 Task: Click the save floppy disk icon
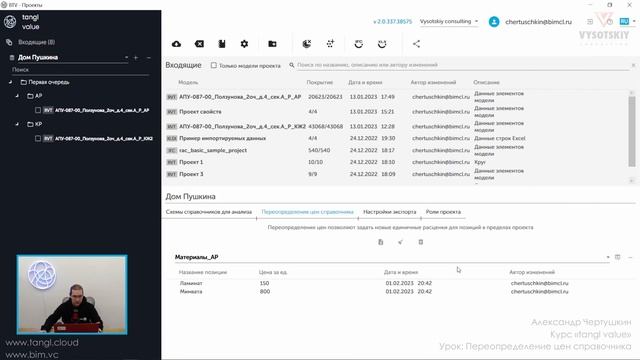point(222,44)
